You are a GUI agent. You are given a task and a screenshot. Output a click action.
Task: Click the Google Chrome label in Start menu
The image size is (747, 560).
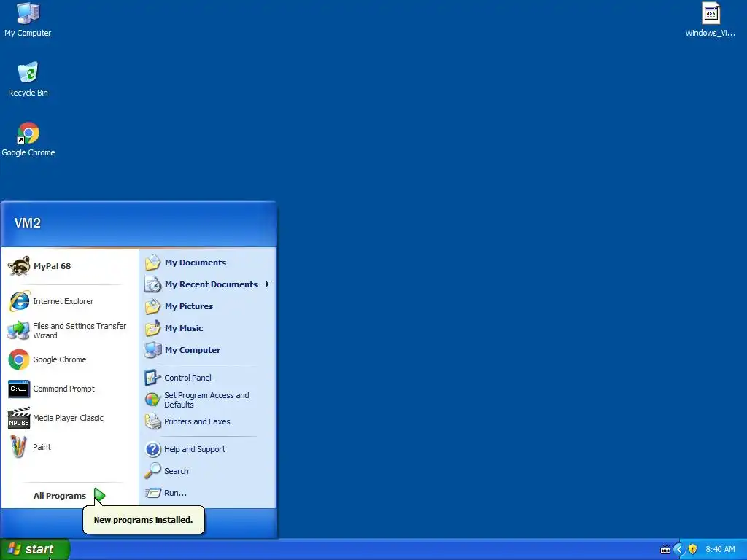tap(60, 359)
